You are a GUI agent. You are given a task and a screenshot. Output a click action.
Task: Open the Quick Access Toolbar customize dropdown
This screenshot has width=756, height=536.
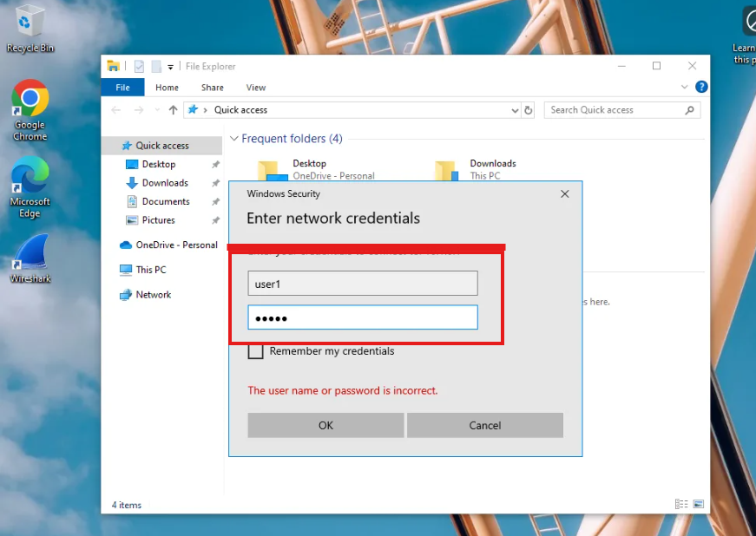pyautogui.click(x=171, y=67)
